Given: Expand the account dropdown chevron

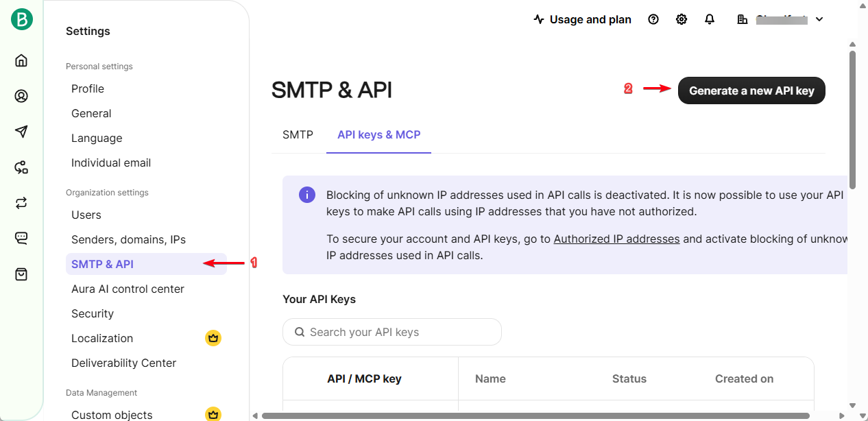Looking at the screenshot, I should click(819, 19).
